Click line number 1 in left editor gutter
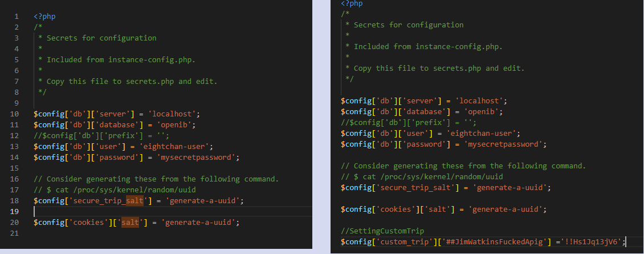Image resolution: width=644 pixels, height=254 pixels. click(x=17, y=17)
